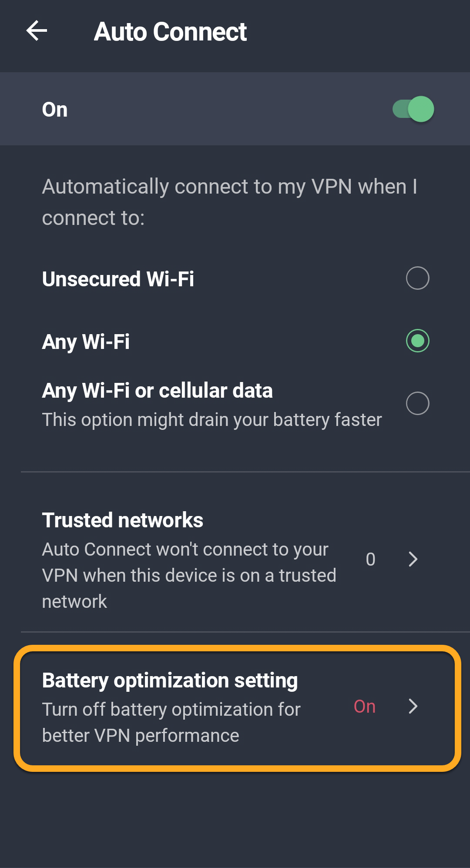Screen dimensions: 470x868
Task: Select the Any Wi-Fi radio button
Action: [x=417, y=341]
